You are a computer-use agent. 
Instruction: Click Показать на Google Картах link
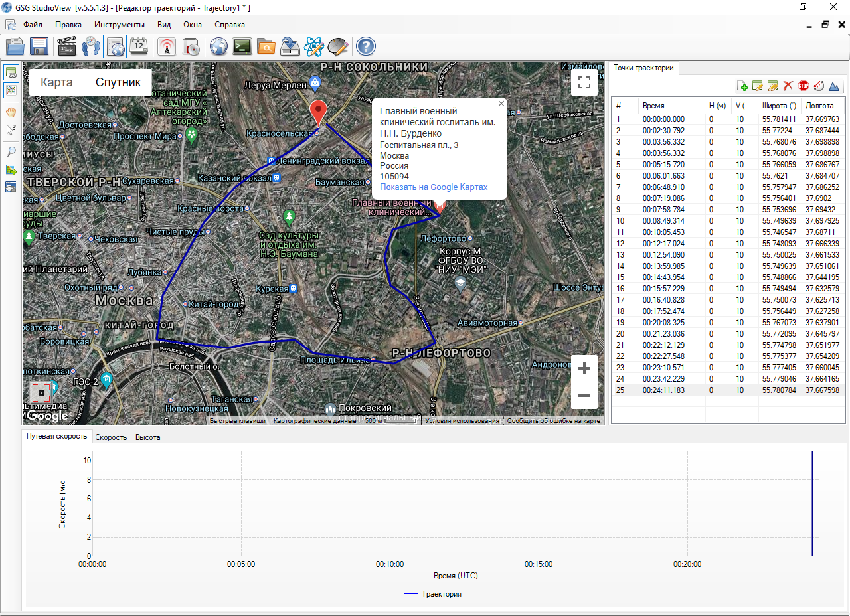pyautogui.click(x=434, y=187)
